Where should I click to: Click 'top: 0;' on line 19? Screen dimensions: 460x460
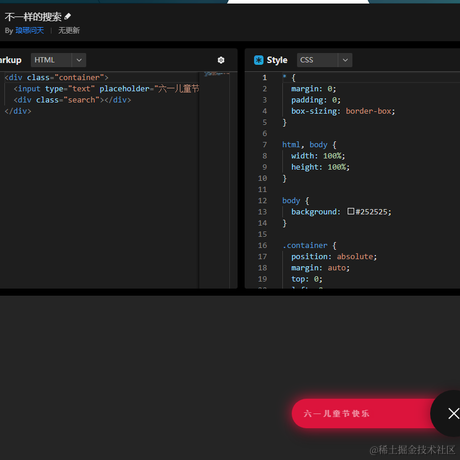307,279
